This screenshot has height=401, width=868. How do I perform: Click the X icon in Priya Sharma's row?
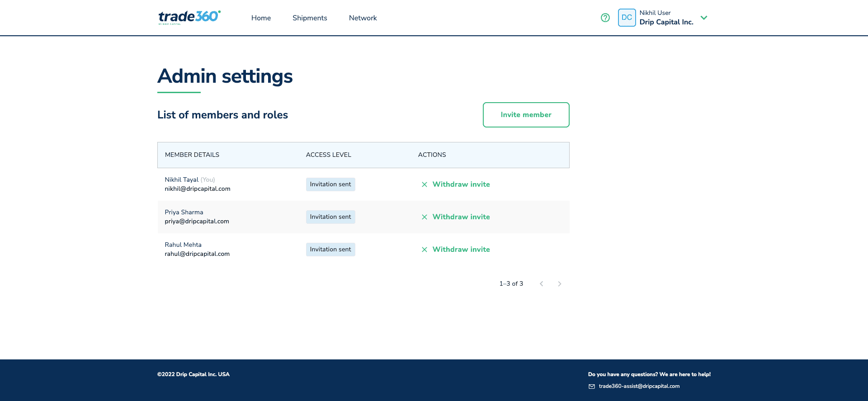[x=425, y=217]
